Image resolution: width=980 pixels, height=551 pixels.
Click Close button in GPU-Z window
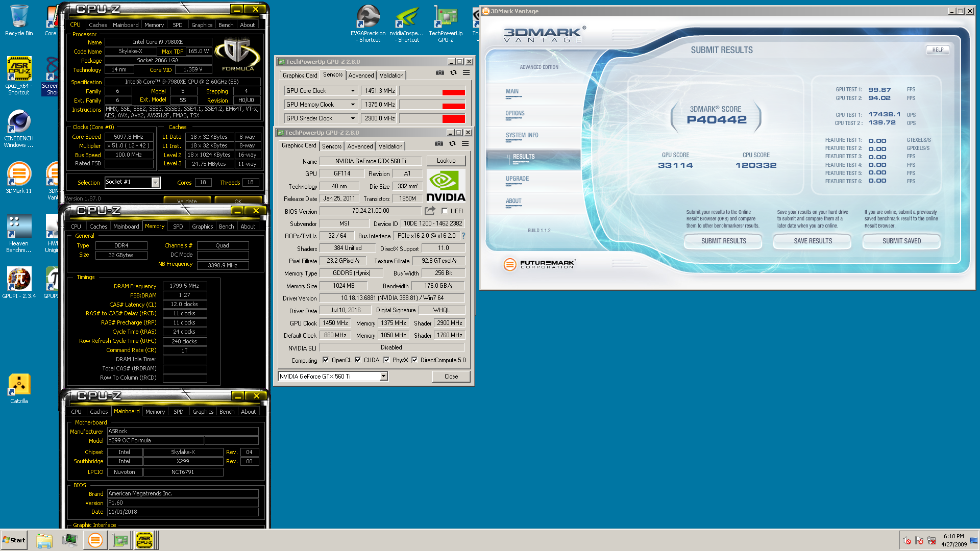click(x=451, y=377)
